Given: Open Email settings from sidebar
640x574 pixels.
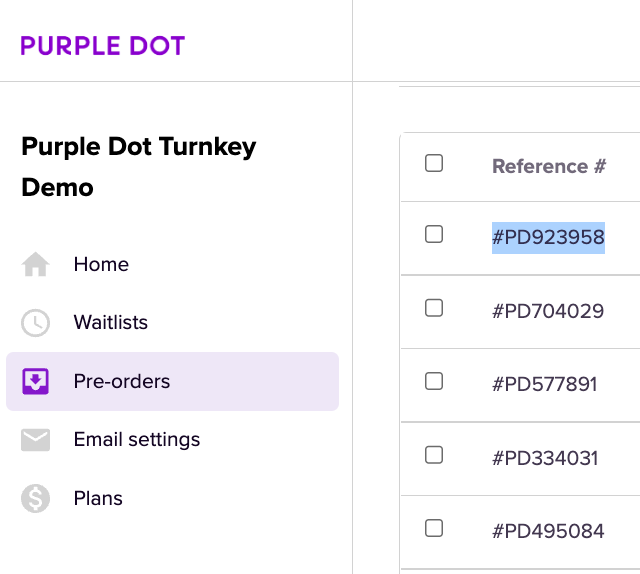Looking at the screenshot, I should pyautogui.click(x=136, y=440).
